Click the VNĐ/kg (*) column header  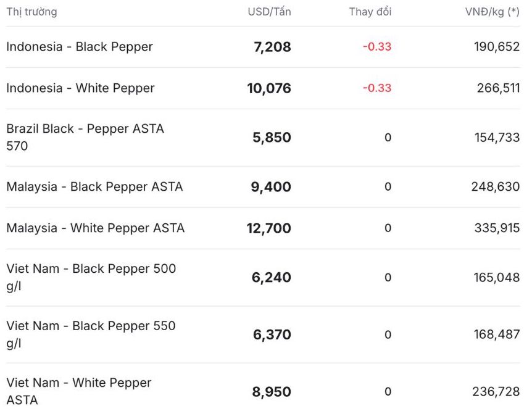click(x=493, y=12)
